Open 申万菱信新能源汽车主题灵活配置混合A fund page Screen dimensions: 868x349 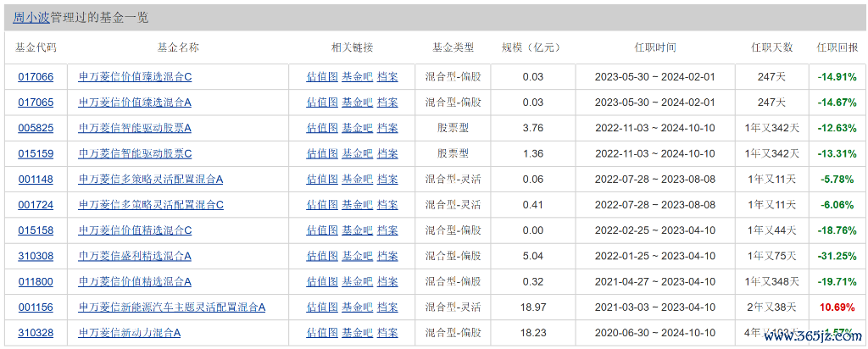172,307
